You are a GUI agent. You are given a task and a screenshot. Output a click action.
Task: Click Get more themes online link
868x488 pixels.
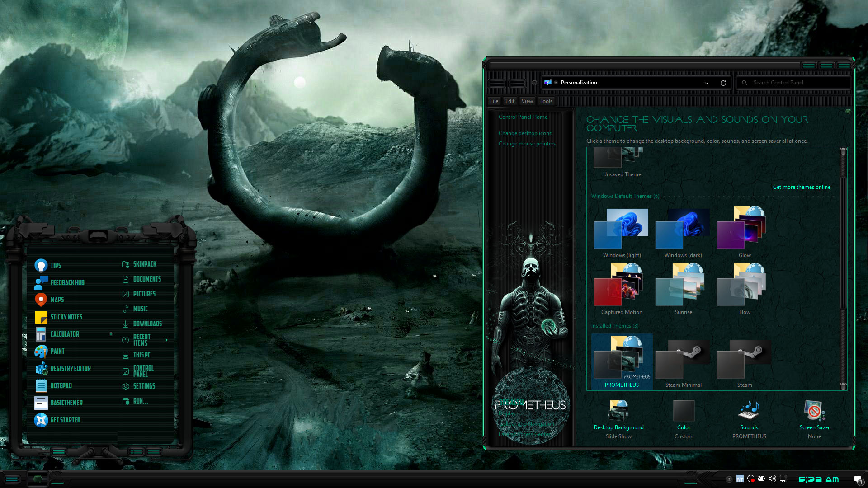(x=801, y=187)
